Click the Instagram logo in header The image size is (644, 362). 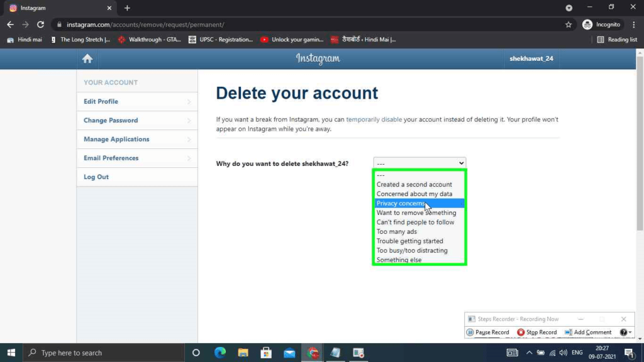coord(318,58)
